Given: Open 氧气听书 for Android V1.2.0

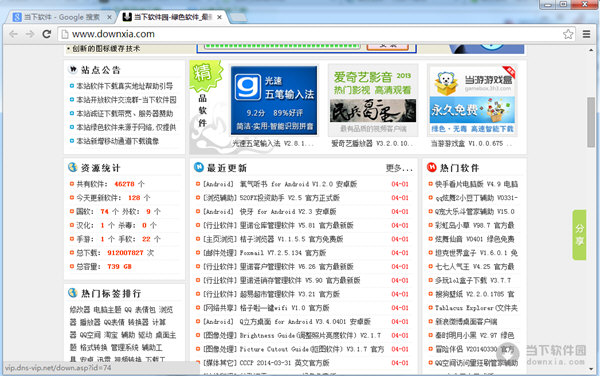Looking at the screenshot, I should coord(298,184).
